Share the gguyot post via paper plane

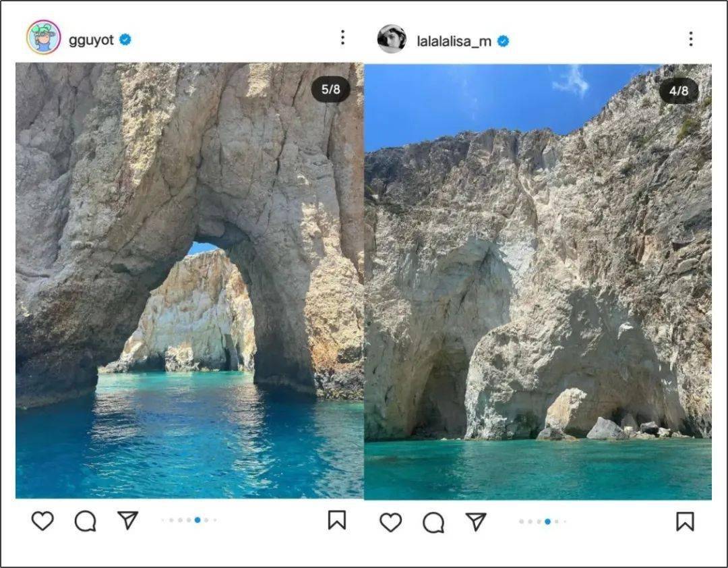[127, 519]
